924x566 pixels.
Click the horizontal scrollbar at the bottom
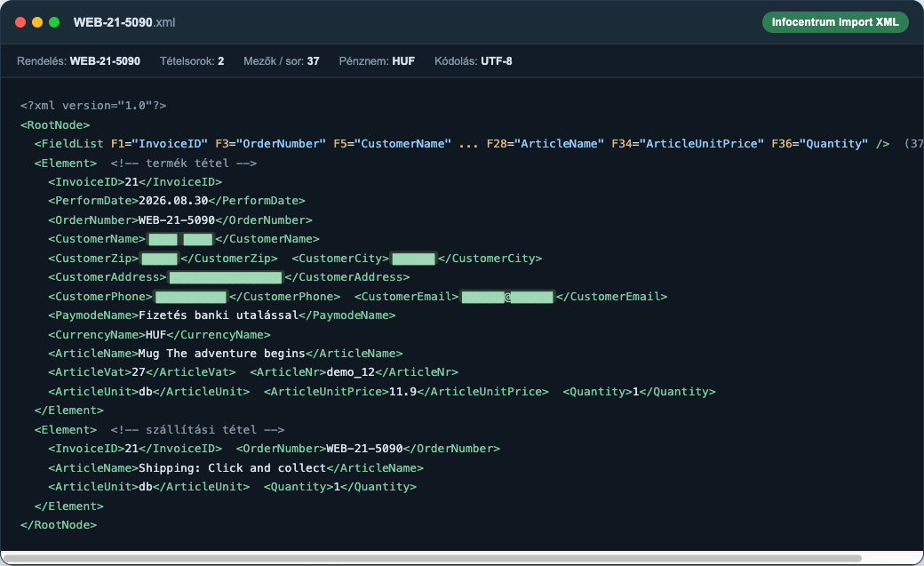point(433,558)
